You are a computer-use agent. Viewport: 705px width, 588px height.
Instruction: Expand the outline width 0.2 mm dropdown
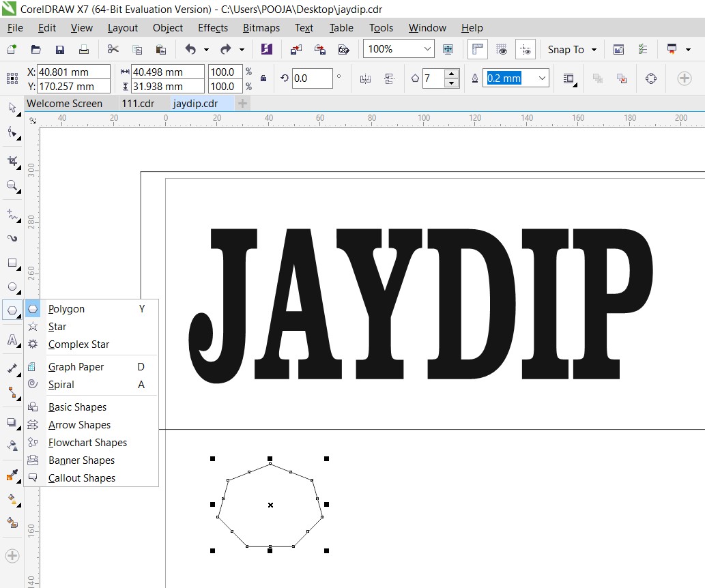[543, 78]
